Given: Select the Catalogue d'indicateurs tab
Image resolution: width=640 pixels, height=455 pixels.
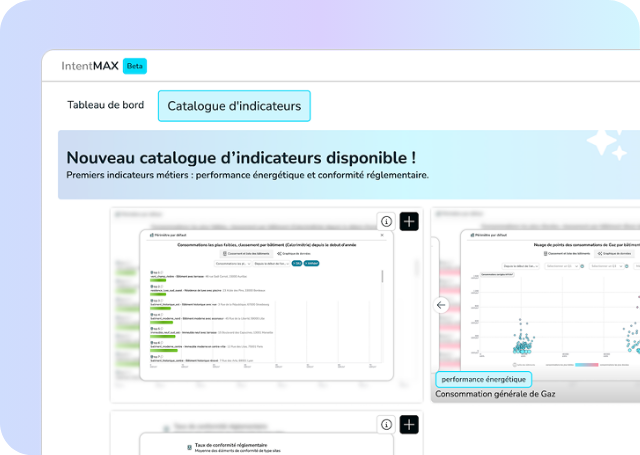Looking at the screenshot, I should click(234, 106).
